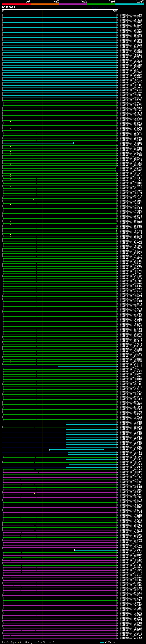The image size is (146, 644).
Task: Open hit UniRef100_A7WMM4
Action: (131, 422)
